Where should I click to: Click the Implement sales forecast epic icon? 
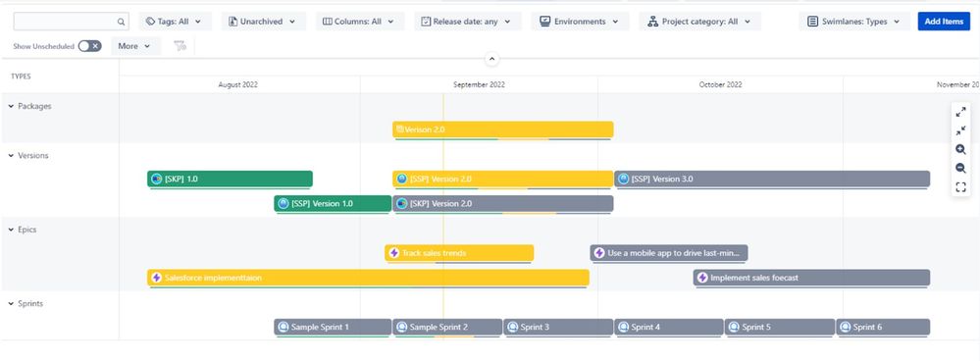coord(702,278)
